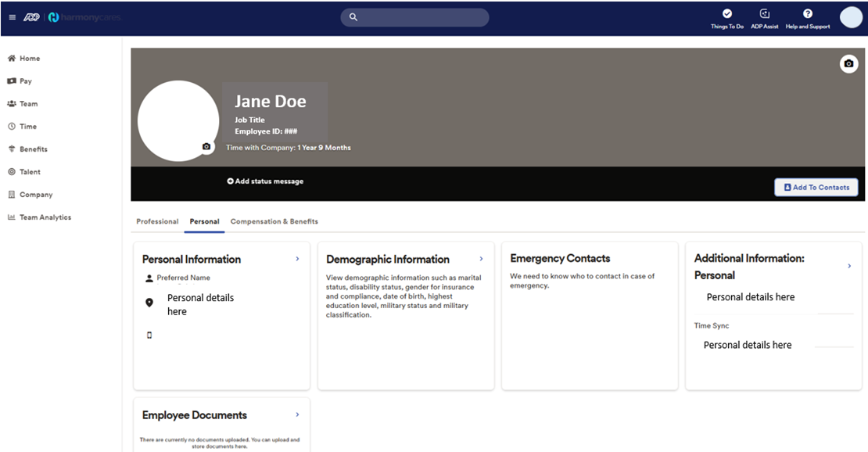Open Team Analytics in the sidebar
The height and width of the screenshot is (452, 868).
[x=45, y=217]
